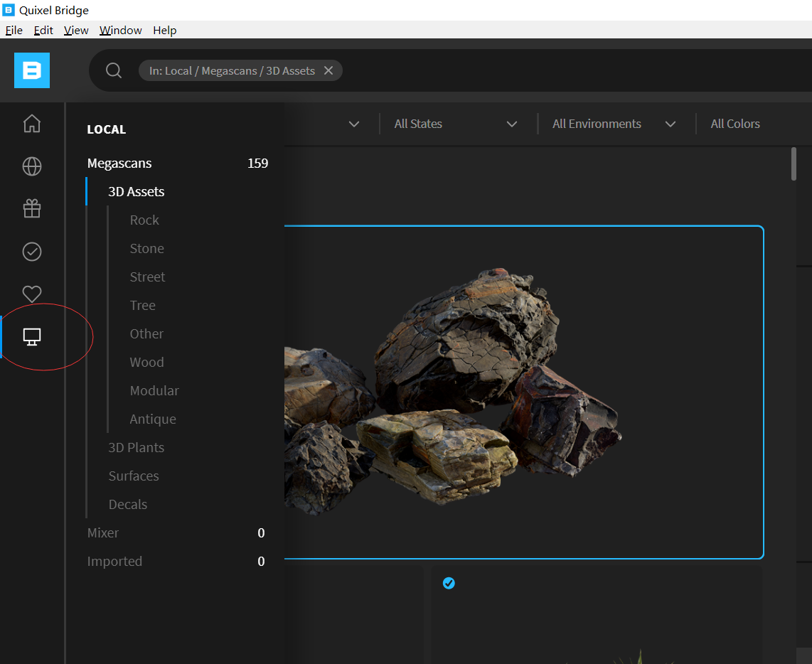This screenshot has width=812, height=664.
Task: Expand the leftmost filter dropdown chevron
Action: click(354, 124)
